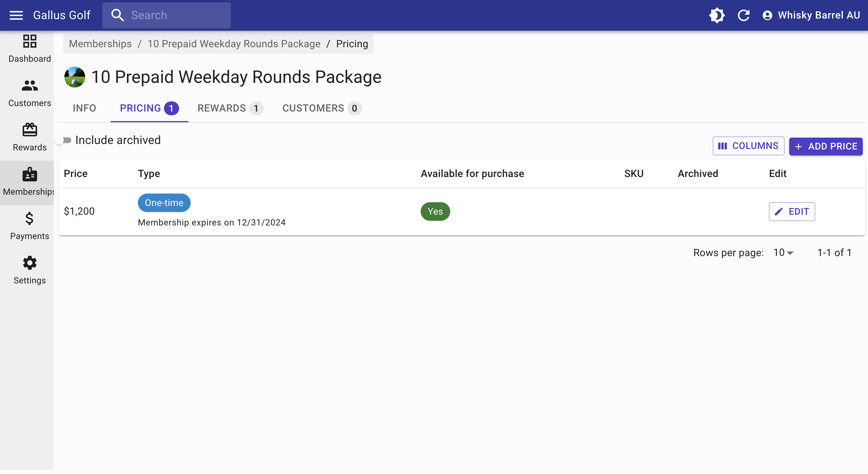Click the refresh icon in top bar
Screen dimensions: 868x474
click(744, 15)
